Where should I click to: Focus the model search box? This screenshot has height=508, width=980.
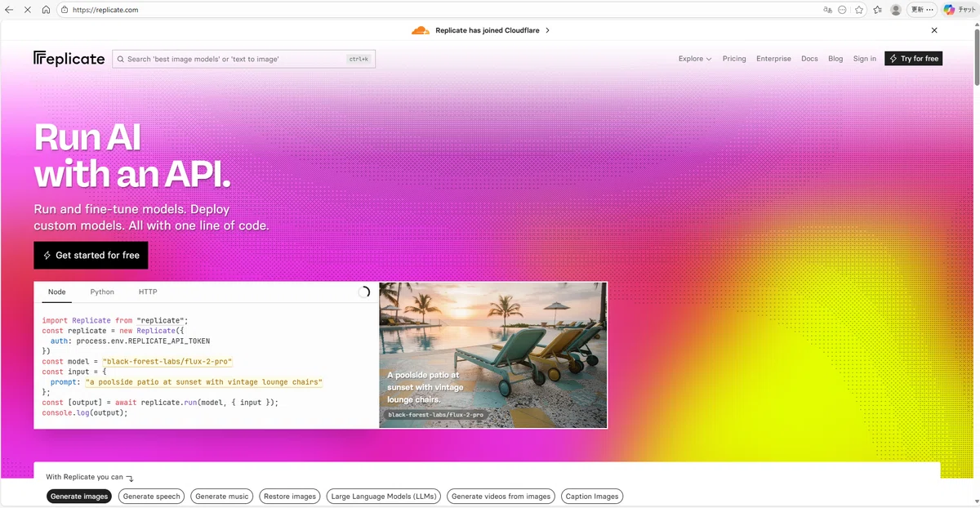pyautogui.click(x=243, y=59)
